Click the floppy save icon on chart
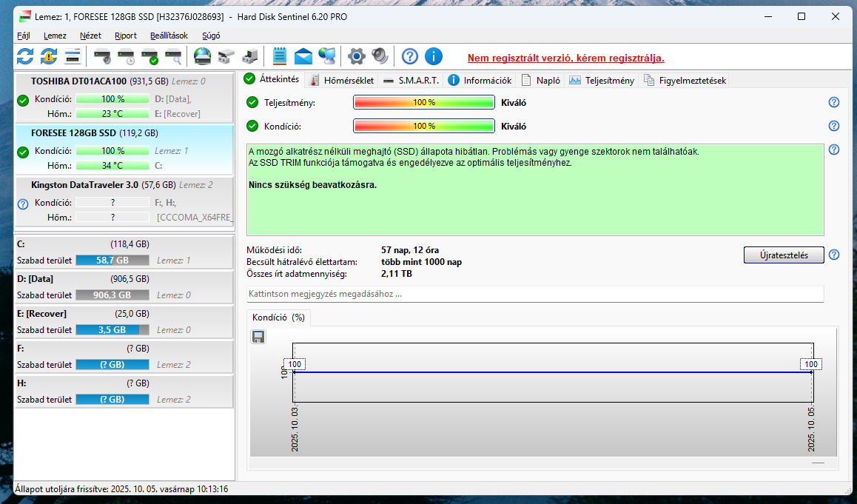857x504 pixels. (x=258, y=337)
